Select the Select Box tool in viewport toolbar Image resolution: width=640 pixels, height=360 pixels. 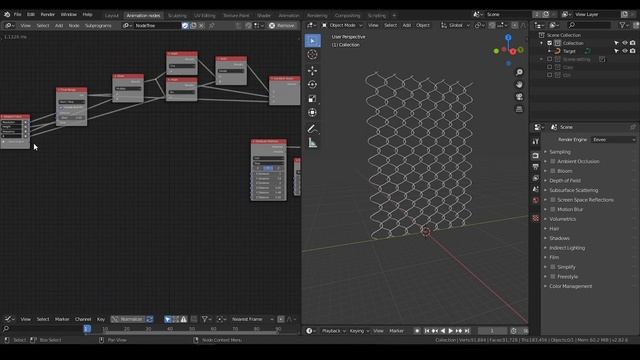(x=312, y=41)
